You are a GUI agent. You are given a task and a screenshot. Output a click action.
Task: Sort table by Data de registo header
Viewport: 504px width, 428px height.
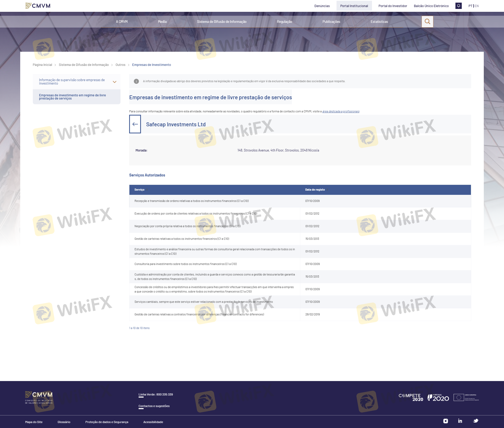pyautogui.click(x=315, y=190)
